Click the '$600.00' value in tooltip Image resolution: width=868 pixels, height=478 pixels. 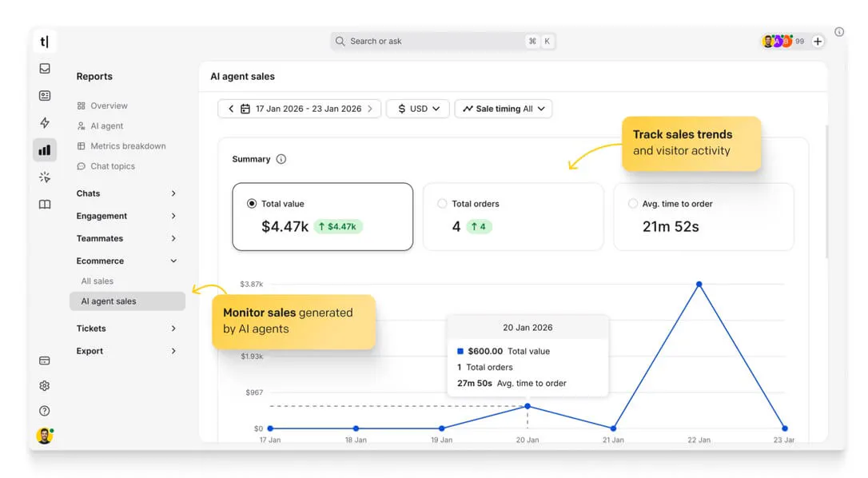[x=485, y=351]
